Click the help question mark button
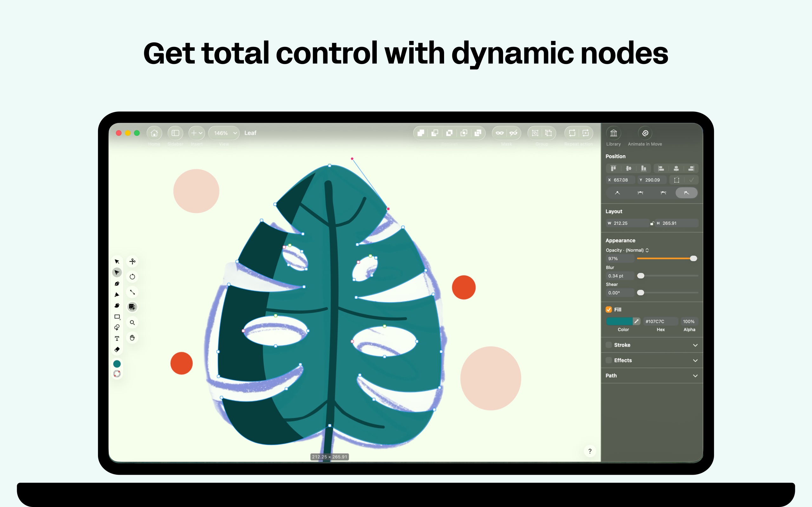This screenshot has height=507, width=812. (590, 451)
